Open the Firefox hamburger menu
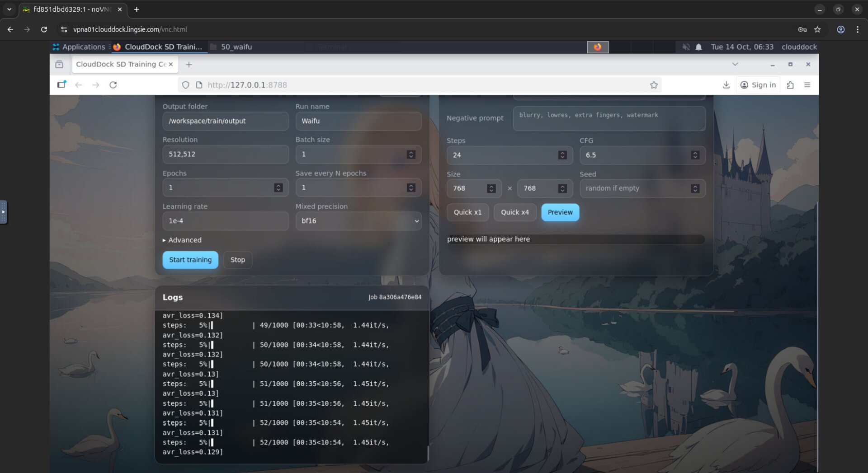Image resolution: width=868 pixels, height=473 pixels. pos(808,84)
